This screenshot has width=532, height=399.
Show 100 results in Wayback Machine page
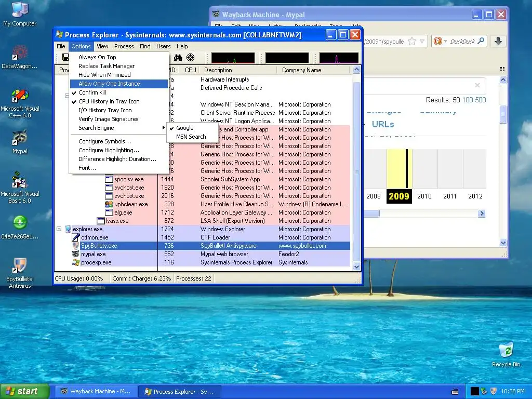[467, 100]
